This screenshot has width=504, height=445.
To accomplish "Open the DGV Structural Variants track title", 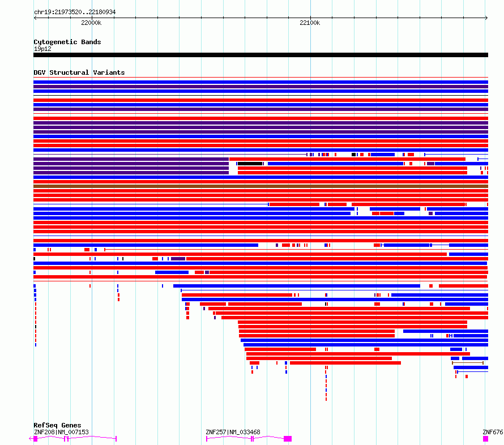I will click(x=79, y=72).
